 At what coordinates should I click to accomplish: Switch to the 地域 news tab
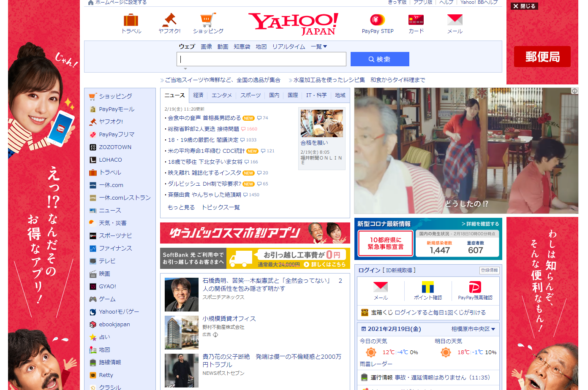click(x=340, y=95)
